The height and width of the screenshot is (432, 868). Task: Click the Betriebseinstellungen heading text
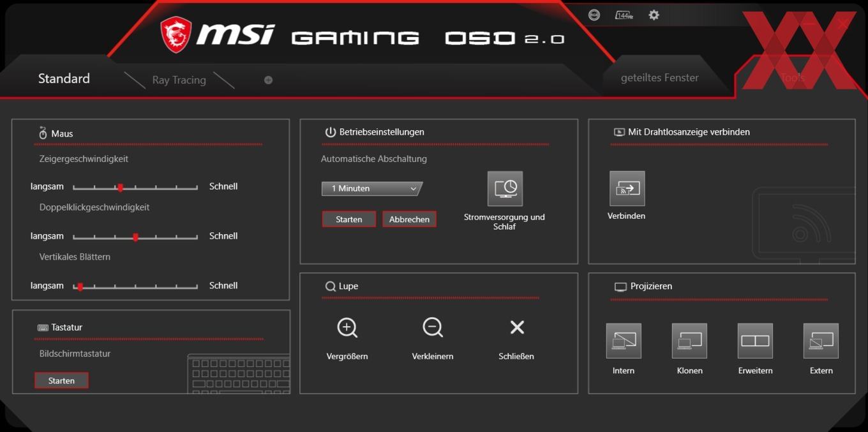[x=382, y=132]
